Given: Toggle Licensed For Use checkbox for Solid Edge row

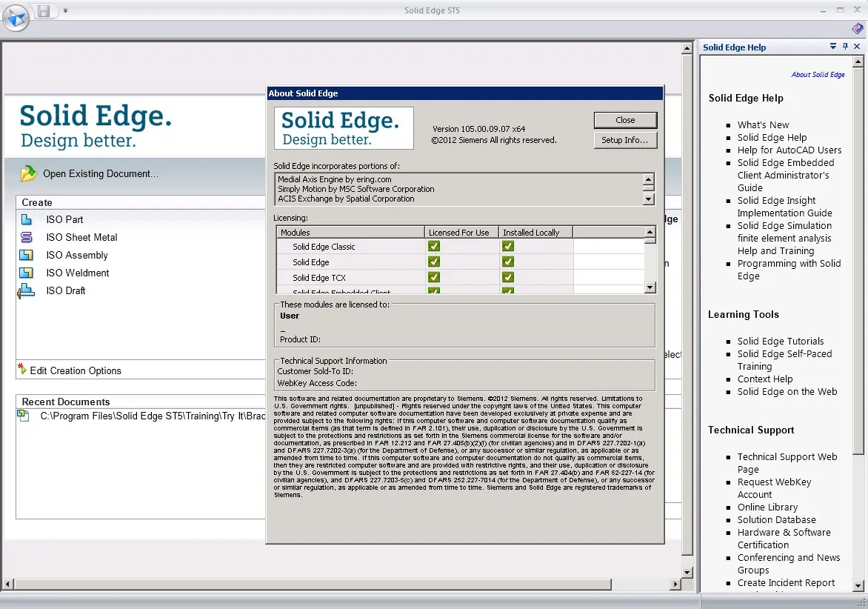Looking at the screenshot, I should pyautogui.click(x=434, y=262).
